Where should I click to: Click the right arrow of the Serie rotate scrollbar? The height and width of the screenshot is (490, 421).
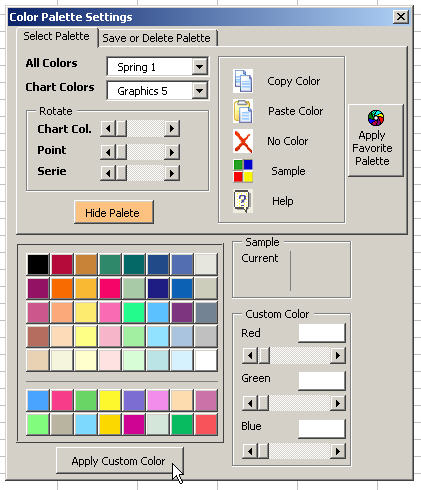coord(172,173)
